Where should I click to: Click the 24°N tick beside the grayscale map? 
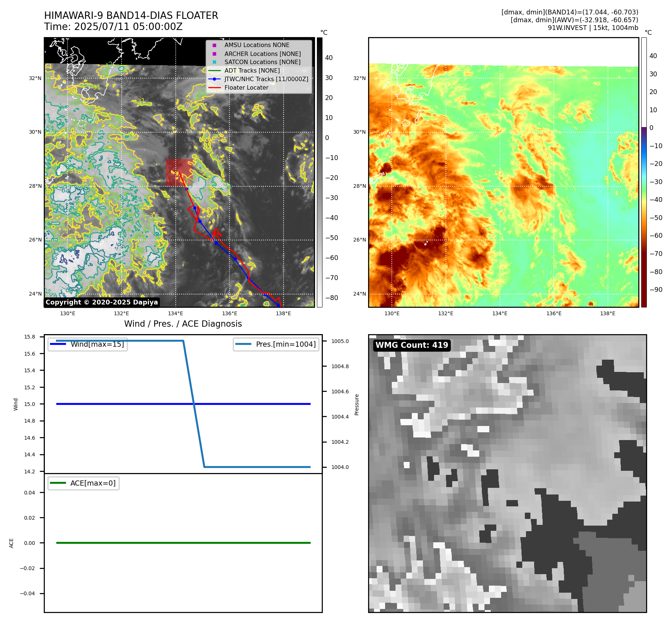coord(35,294)
